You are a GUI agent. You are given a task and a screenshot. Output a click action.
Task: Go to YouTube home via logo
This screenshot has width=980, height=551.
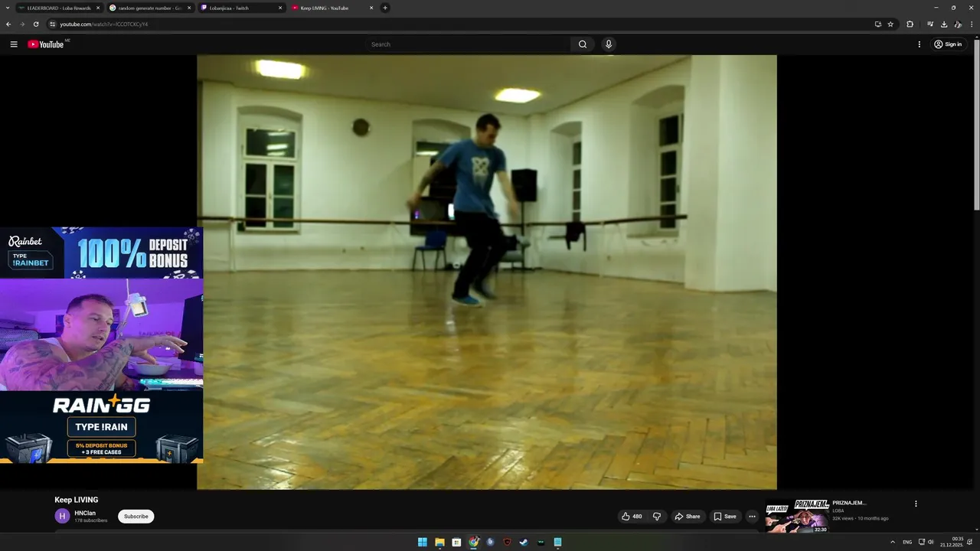46,44
